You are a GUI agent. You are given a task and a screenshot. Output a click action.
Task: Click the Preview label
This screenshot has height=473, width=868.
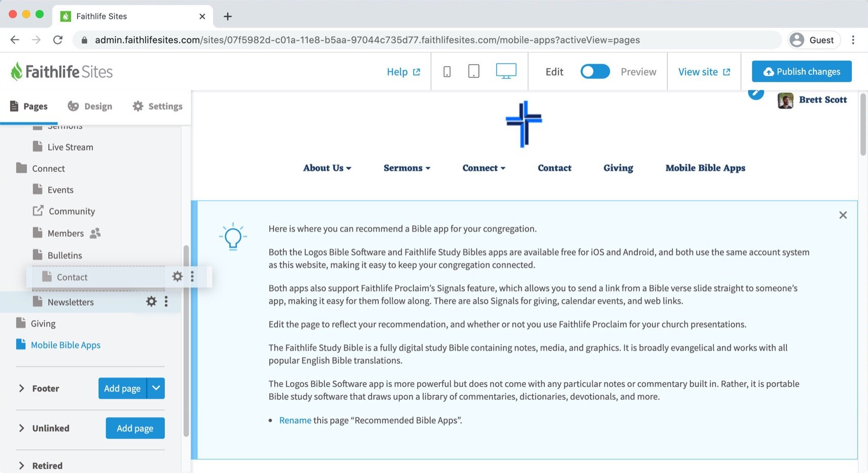638,72
